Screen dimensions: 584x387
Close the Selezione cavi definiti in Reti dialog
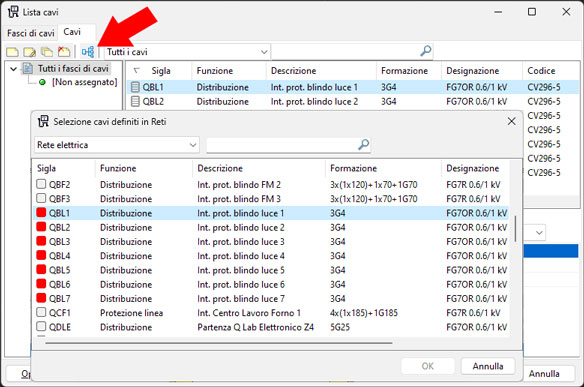pos(511,121)
